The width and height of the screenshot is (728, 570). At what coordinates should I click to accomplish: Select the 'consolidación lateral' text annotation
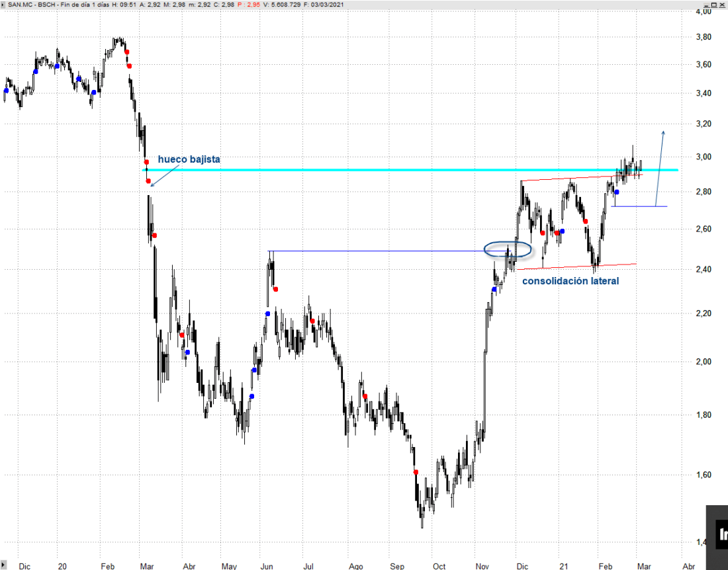(x=570, y=281)
